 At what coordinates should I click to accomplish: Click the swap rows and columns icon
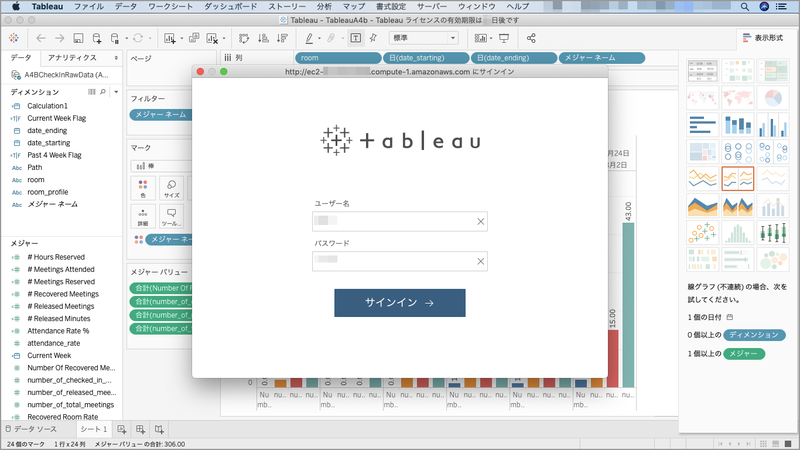(244, 38)
